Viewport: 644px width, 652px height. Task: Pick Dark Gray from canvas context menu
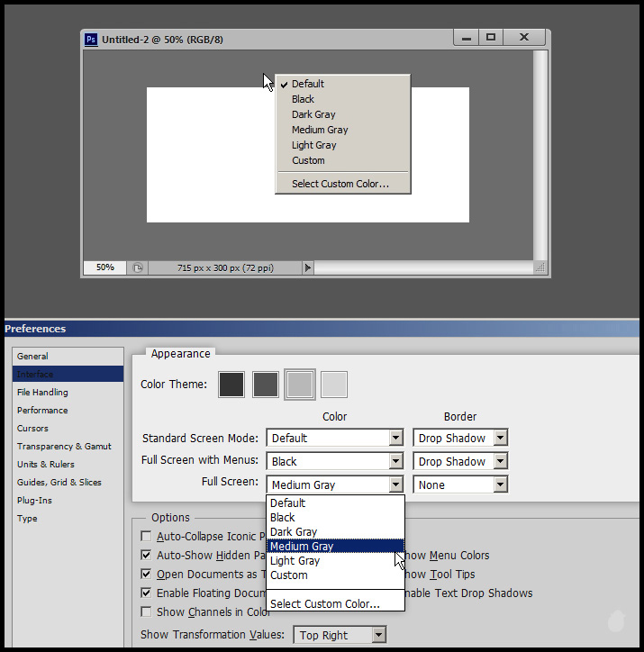[313, 114]
